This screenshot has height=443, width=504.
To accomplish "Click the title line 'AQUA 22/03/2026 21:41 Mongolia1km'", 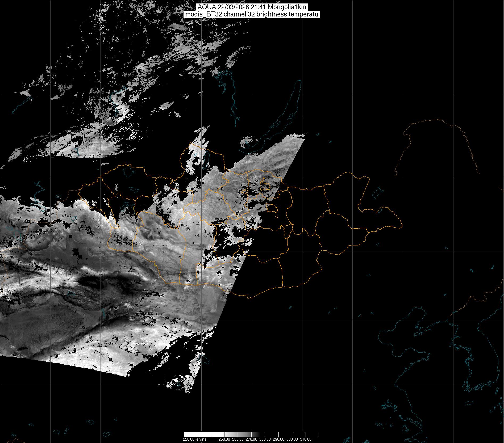I will point(252,7).
